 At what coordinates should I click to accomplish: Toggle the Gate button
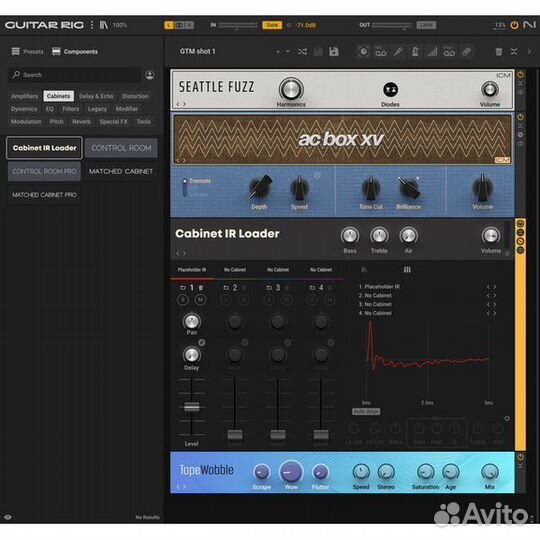272,25
